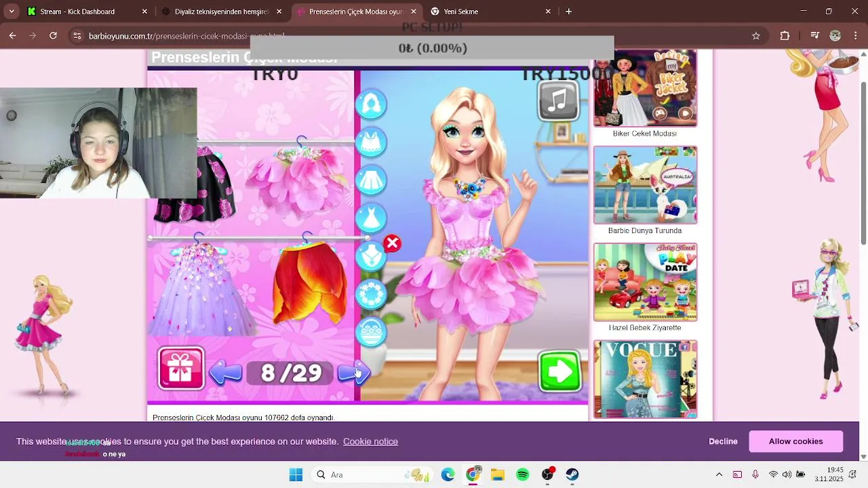Open the Windows Start menu
The height and width of the screenshot is (488, 868).
296,474
